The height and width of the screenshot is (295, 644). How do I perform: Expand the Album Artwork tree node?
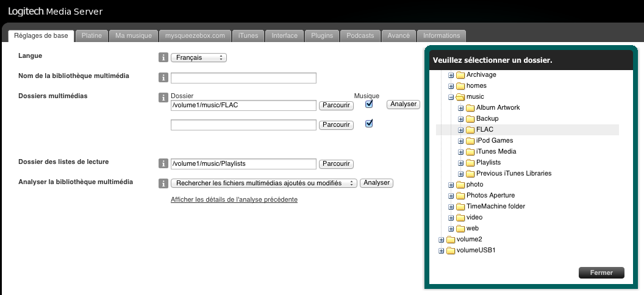tap(461, 108)
